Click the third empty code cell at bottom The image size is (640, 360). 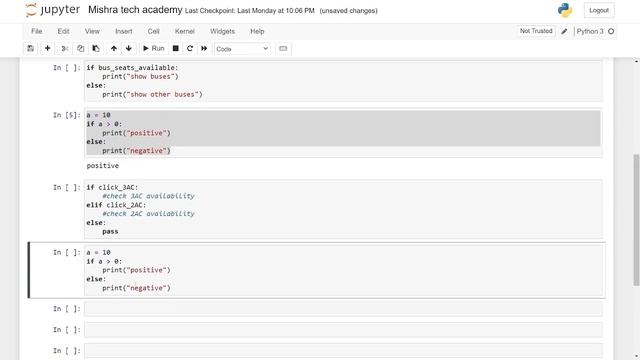click(343, 351)
